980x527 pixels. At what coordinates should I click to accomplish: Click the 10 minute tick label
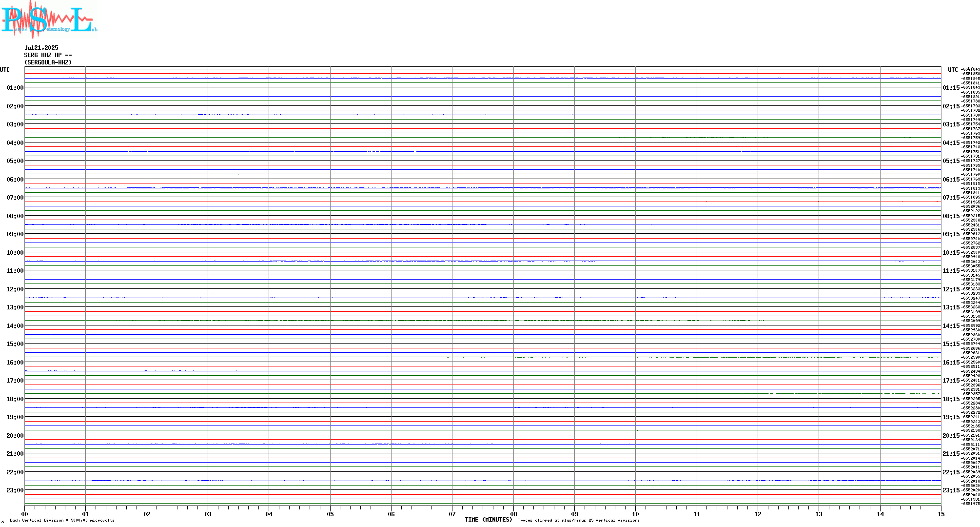click(635, 514)
